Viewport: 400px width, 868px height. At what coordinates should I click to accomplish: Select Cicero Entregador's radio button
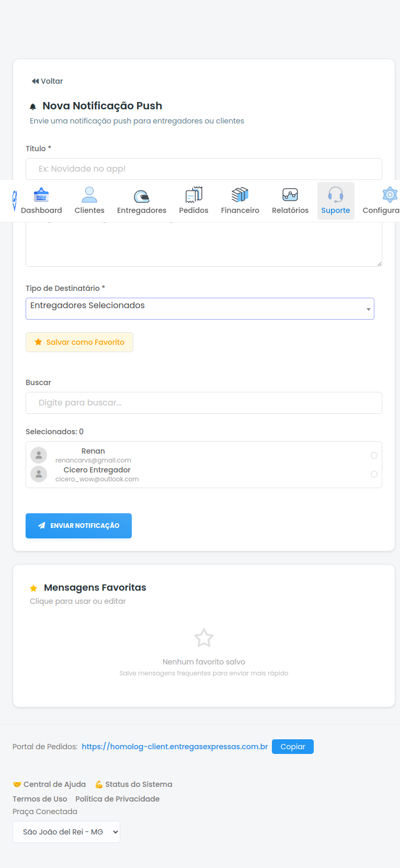tap(374, 474)
